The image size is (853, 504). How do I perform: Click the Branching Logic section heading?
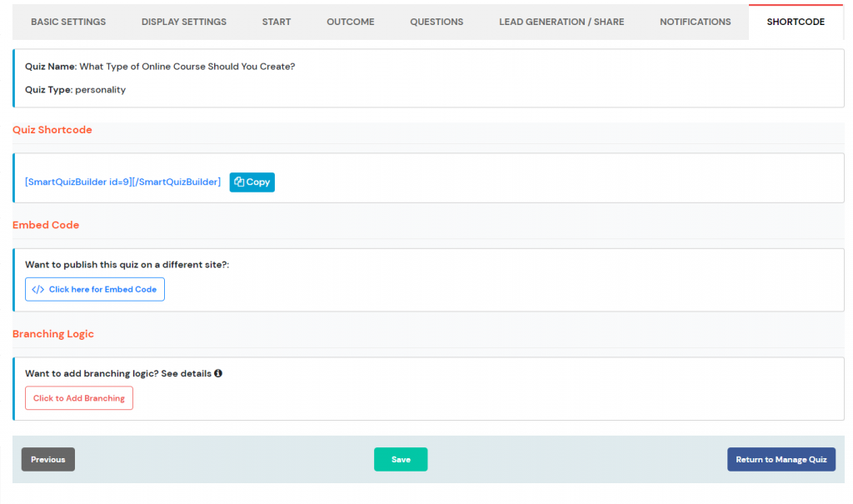point(52,334)
